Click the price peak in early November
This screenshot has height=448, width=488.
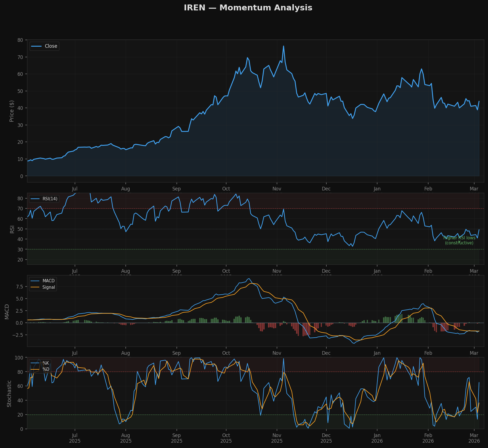pyautogui.click(x=283, y=46)
